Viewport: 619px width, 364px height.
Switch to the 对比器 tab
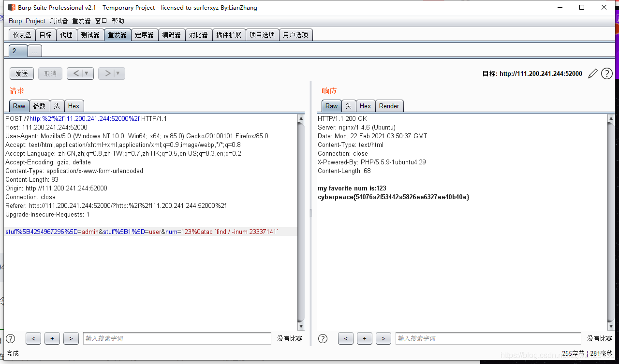198,35
